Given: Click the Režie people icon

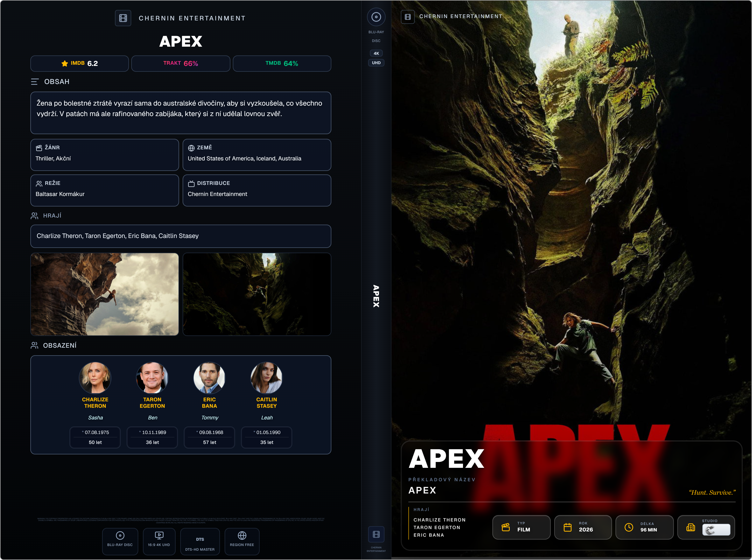Looking at the screenshot, I should click(39, 183).
